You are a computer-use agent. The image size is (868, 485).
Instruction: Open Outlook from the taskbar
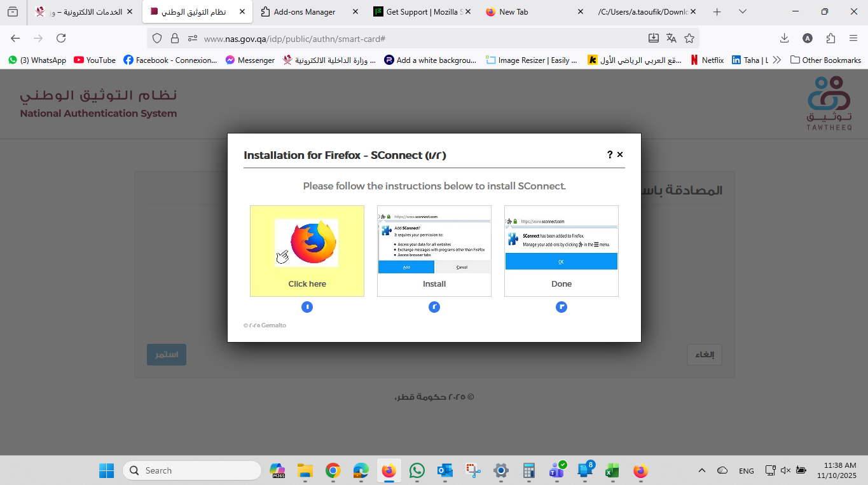(x=444, y=470)
